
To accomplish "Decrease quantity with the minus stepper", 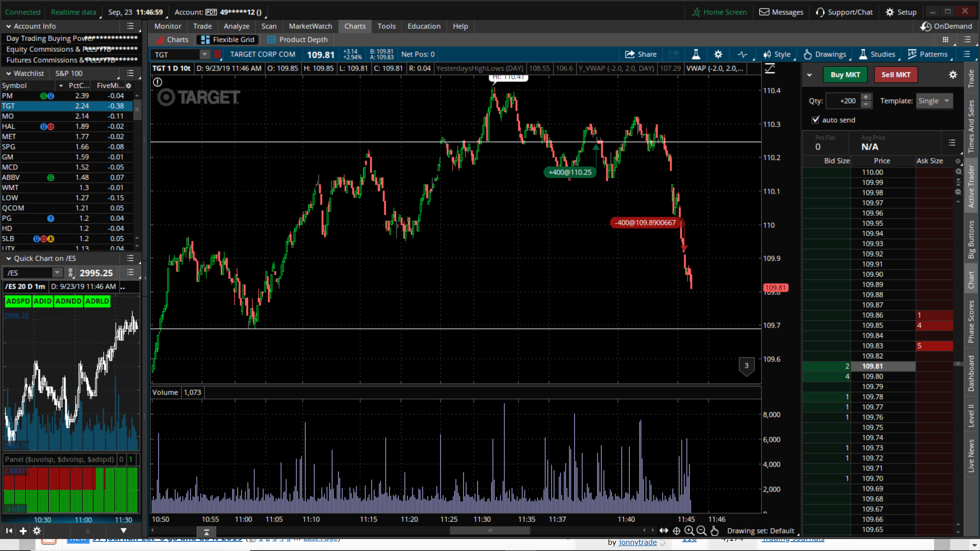I will click(x=866, y=104).
